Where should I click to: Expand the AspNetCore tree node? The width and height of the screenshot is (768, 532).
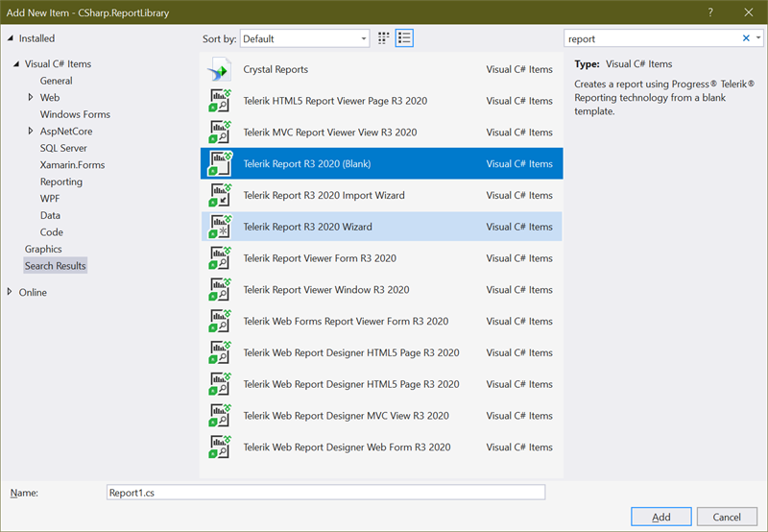pos(31,131)
